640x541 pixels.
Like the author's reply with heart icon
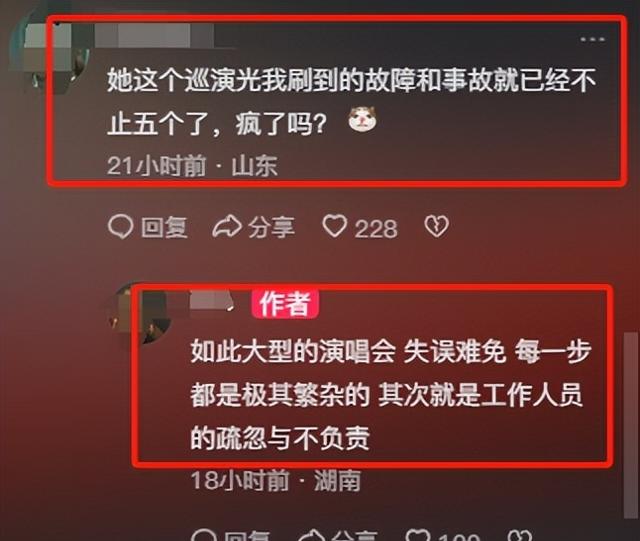click(x=418, y=536)
